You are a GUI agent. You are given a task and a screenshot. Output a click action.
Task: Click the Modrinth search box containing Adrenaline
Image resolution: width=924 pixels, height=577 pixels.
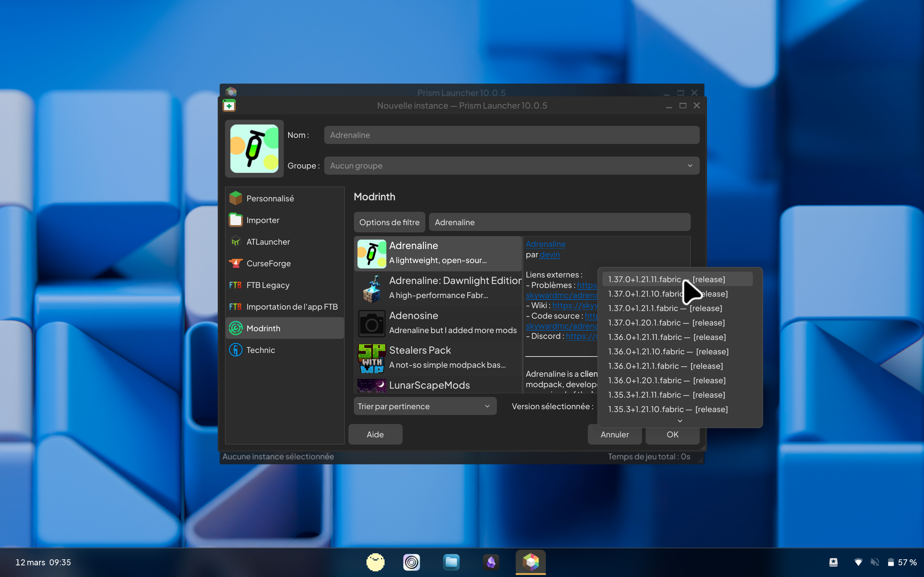559,222
